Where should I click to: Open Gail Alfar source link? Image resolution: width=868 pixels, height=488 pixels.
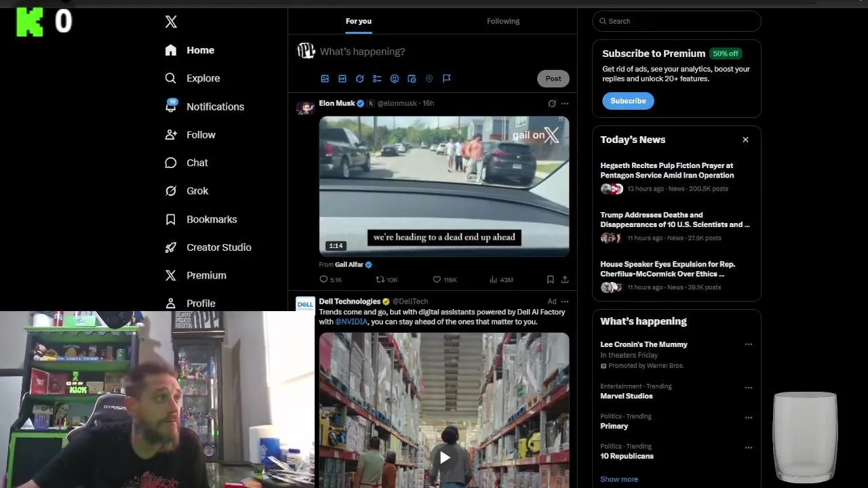pyautogui.click(x=349, y=264)
